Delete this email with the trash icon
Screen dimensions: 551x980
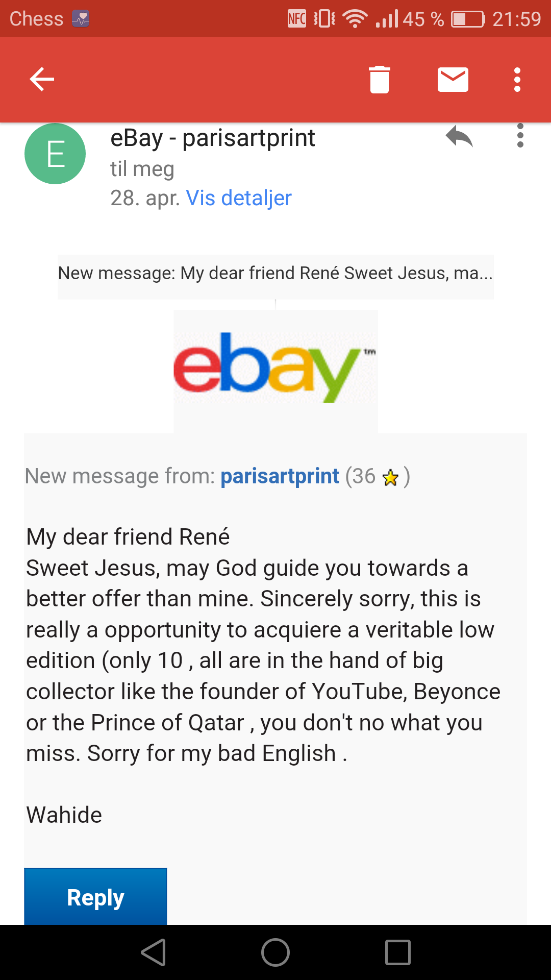pos(380,80)
